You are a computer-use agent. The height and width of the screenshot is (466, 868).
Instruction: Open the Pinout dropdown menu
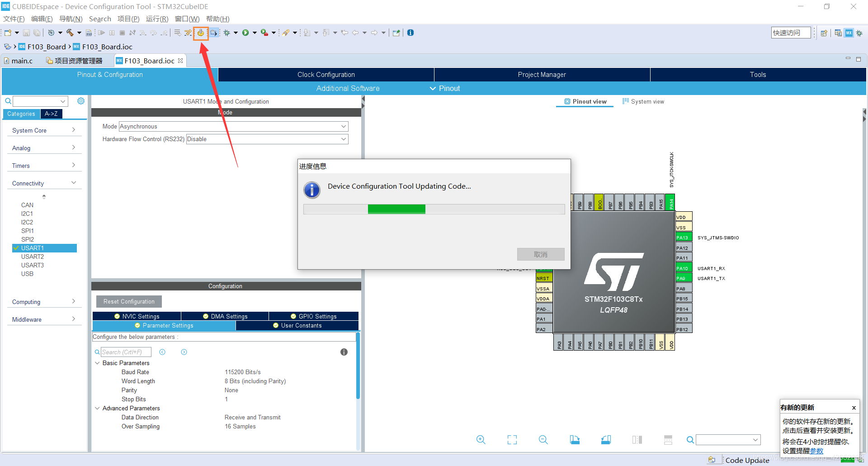tap(445, 88)
